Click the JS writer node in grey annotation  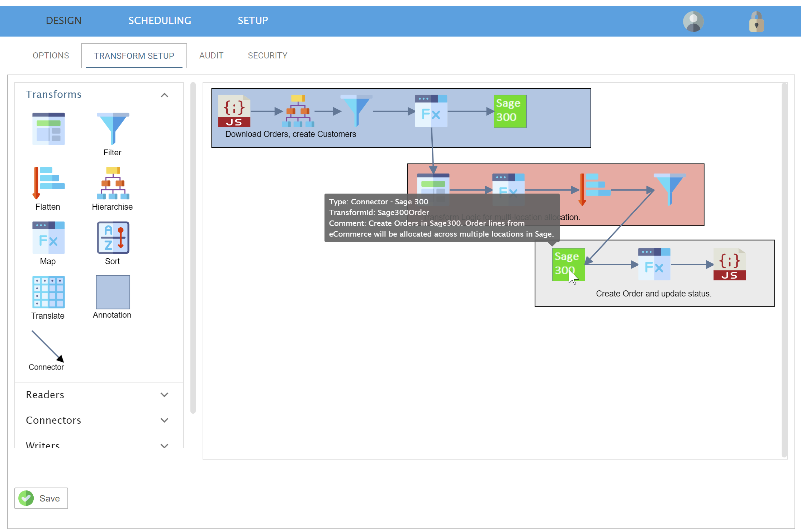[729, 264]
